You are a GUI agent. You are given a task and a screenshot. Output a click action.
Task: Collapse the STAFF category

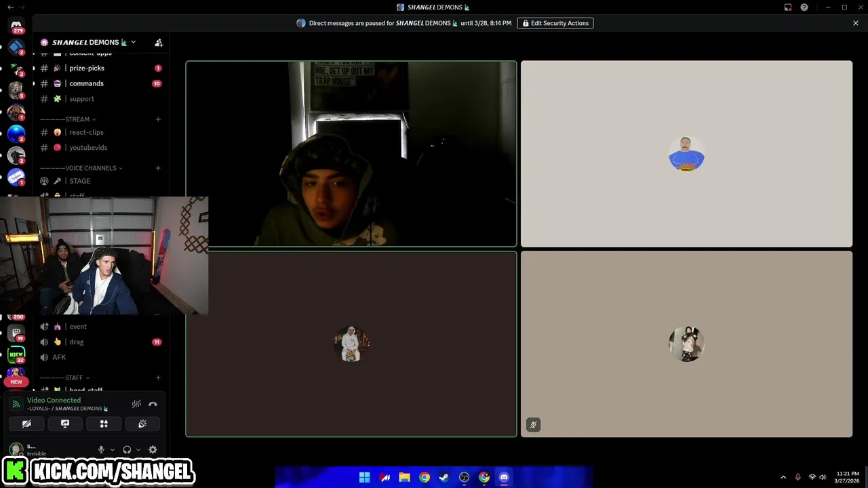(x=65, y=378)
